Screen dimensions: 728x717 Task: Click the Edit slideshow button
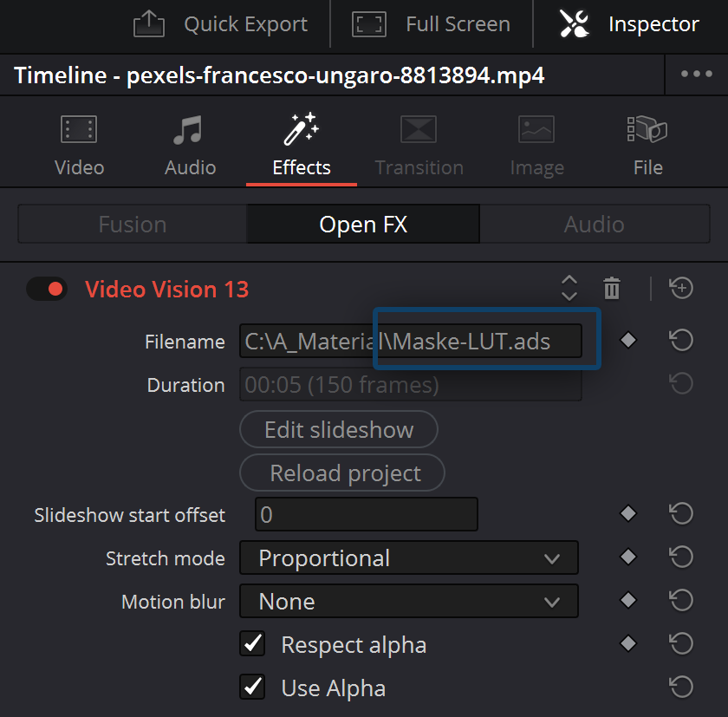(339, 430)
